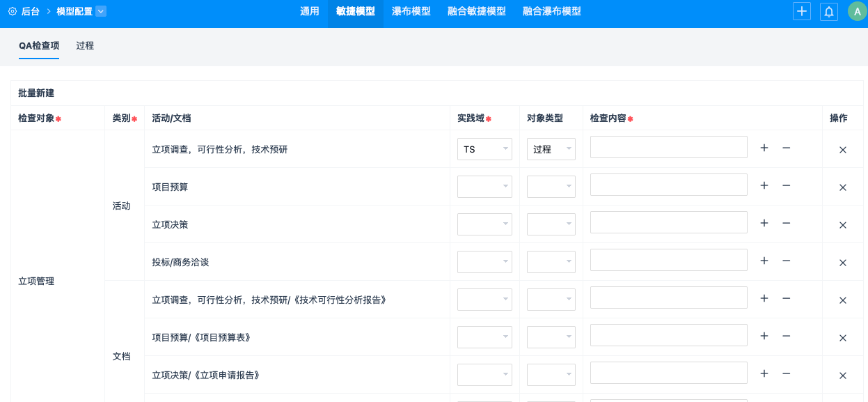Open the user avatar A menu
The height and width of the screenshot is (402, 868).
(858, 11)
